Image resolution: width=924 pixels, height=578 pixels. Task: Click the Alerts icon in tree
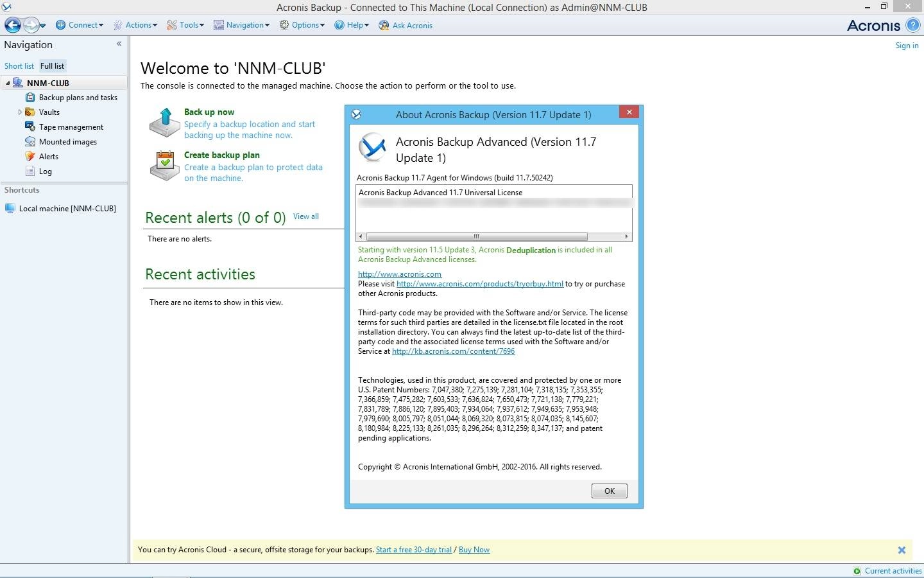30,157
